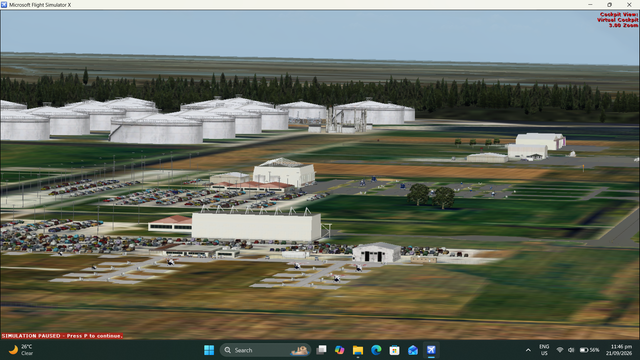The image size is (640, 360).
Task: Open the 26°C Clear weather widget
Action: (x=20, y=350)
